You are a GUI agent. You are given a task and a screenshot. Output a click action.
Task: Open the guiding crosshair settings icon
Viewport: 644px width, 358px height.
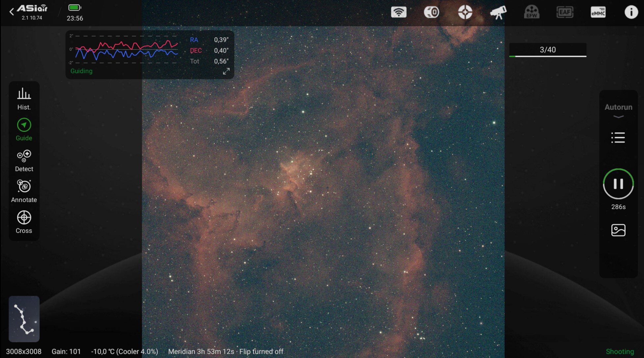[x=465, y=12]
